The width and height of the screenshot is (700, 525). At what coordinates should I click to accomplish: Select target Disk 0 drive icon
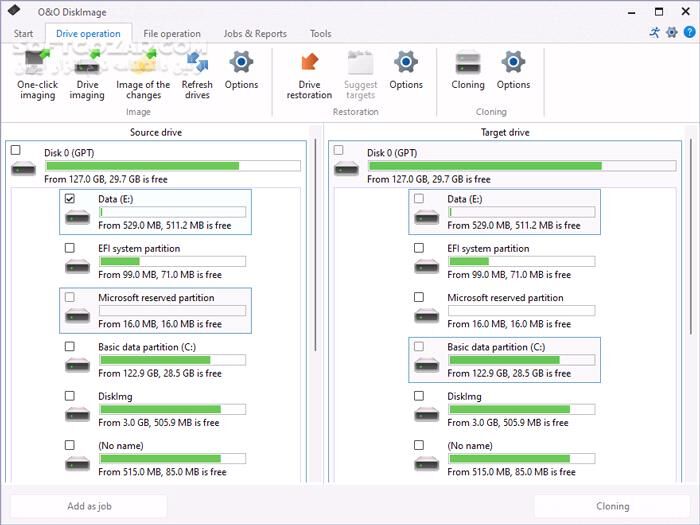pyautogui.click(x=346, y=169)
